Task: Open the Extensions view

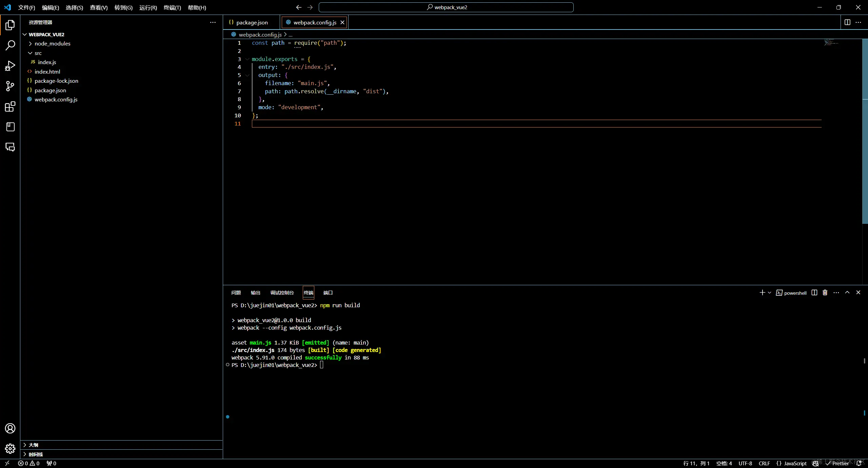Action: [x=10, y=107]
